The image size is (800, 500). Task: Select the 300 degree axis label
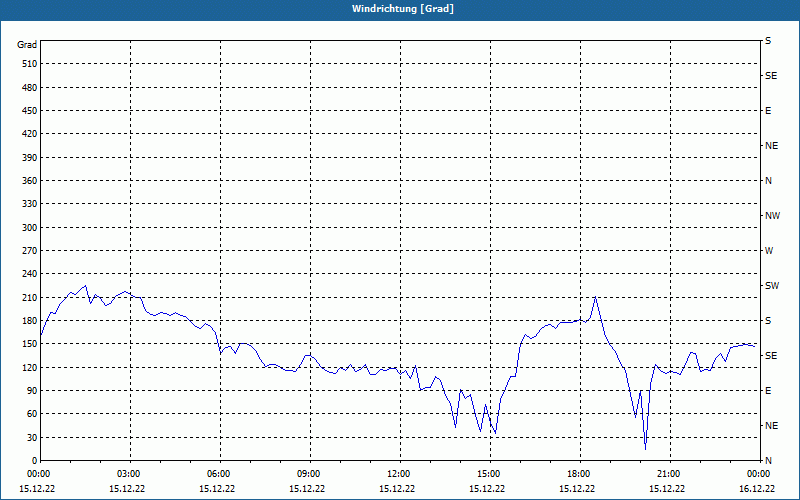(29, 228)
